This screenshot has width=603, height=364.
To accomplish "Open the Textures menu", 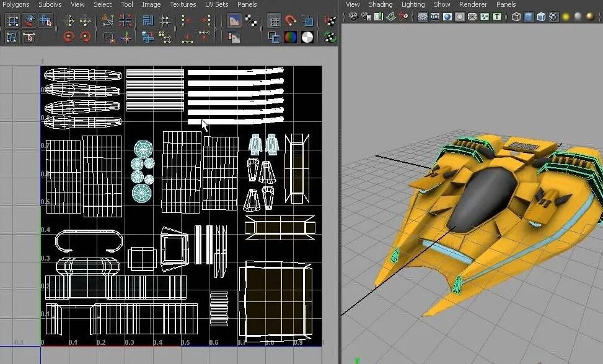I will [x=183, y=4].
